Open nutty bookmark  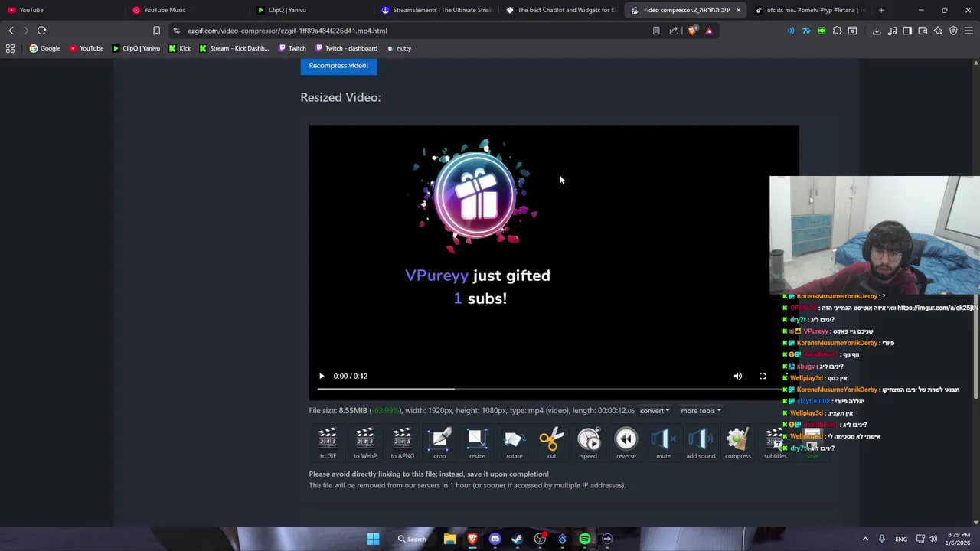(x=399, y=48)
